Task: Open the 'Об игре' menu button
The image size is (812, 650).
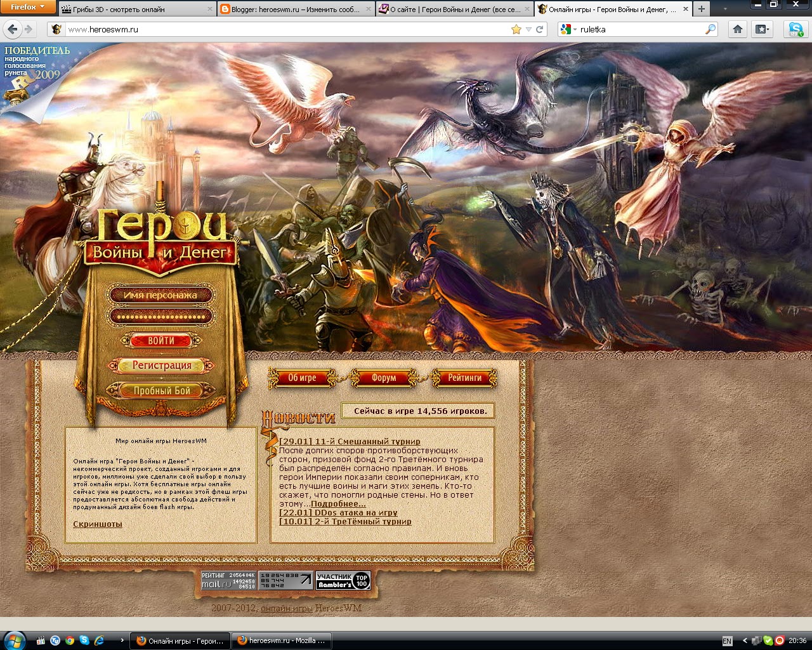Action: (302, 378)
